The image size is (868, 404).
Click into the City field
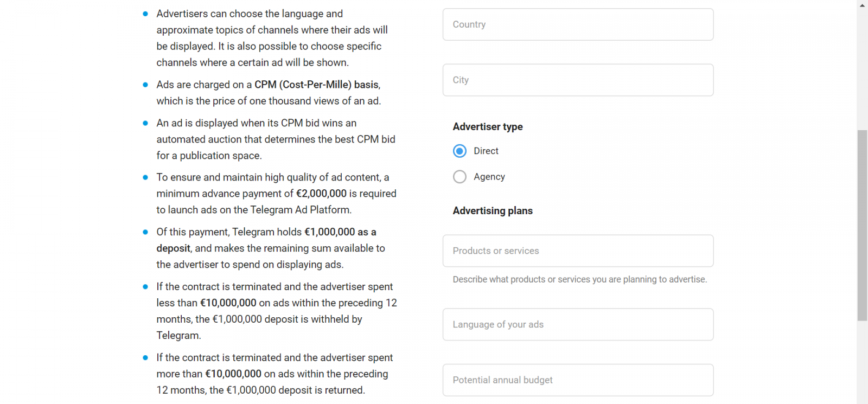(x=578, y=80)
